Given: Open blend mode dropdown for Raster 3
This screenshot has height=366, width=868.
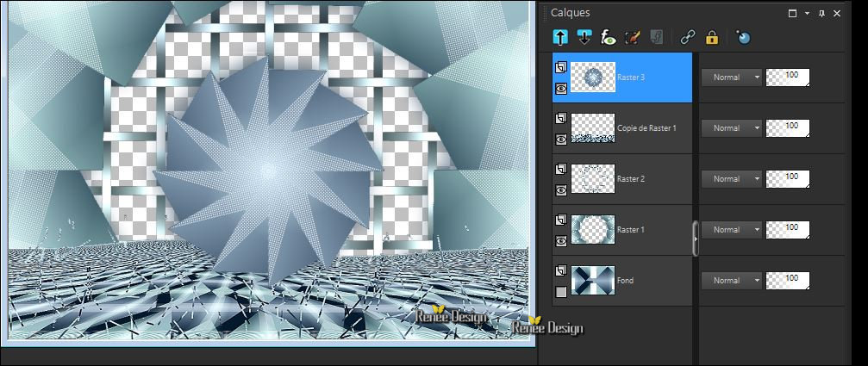Looking at the screenshot, I should pos(732,78).
